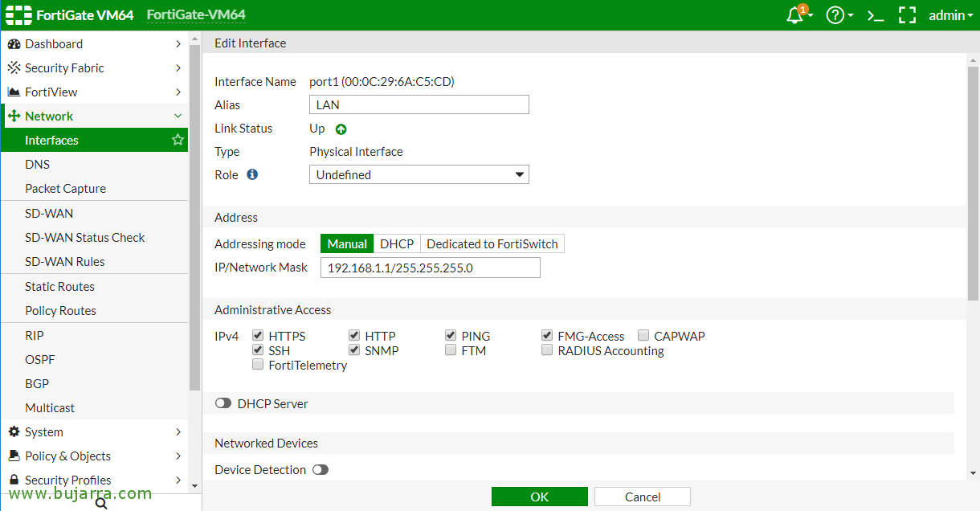Enable the CAPWAP checkbox
The image size is (980, 511).
tap(643, 336)
